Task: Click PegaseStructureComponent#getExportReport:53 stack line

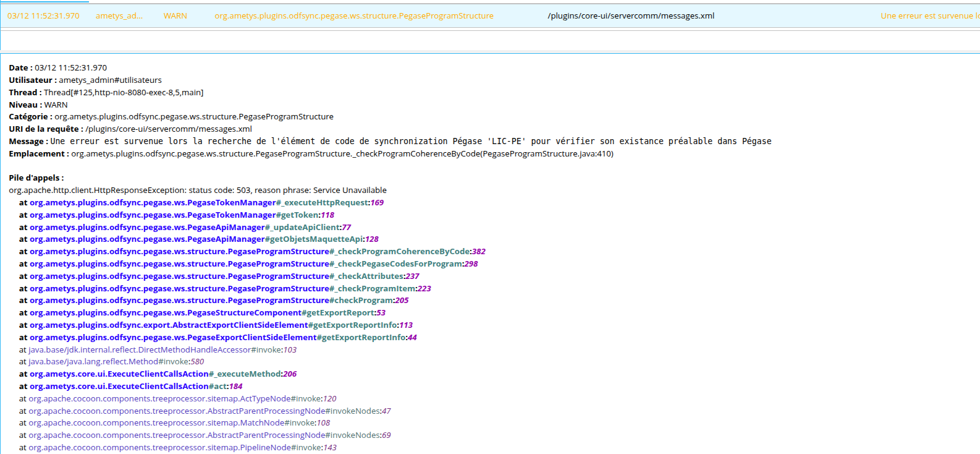Action: pyautogui.click(x=207, y=313)
